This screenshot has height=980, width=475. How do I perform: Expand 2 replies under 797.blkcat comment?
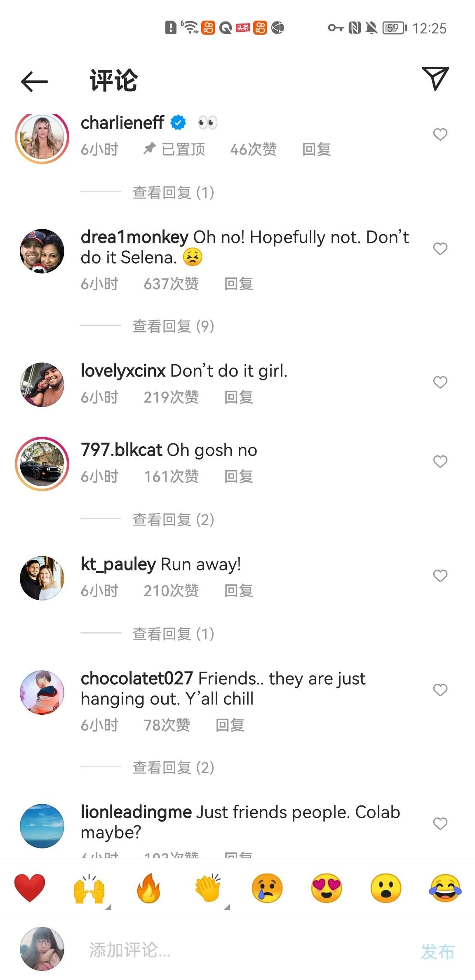(x=173, y=520)
